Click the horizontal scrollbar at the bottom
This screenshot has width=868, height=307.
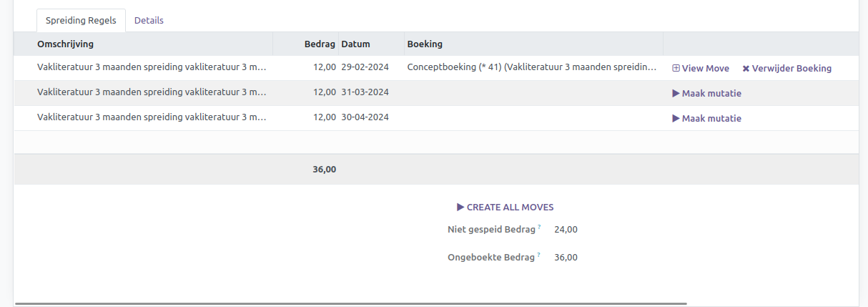coord(350,303)
